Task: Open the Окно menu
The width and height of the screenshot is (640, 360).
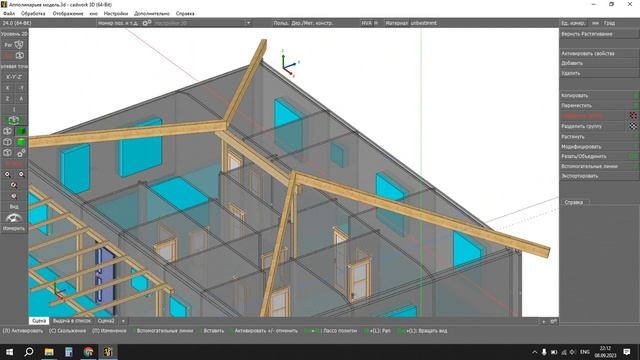Action: pyautogui.click(x=93, y=13)
